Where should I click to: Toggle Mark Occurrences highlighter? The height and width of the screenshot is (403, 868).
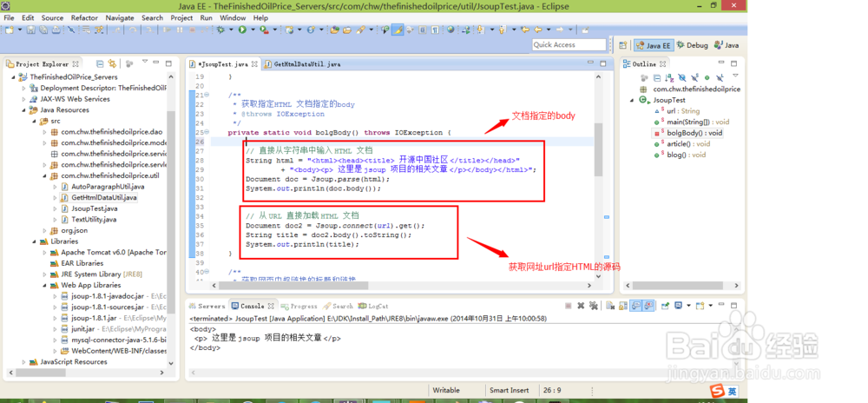pos(398,30)
